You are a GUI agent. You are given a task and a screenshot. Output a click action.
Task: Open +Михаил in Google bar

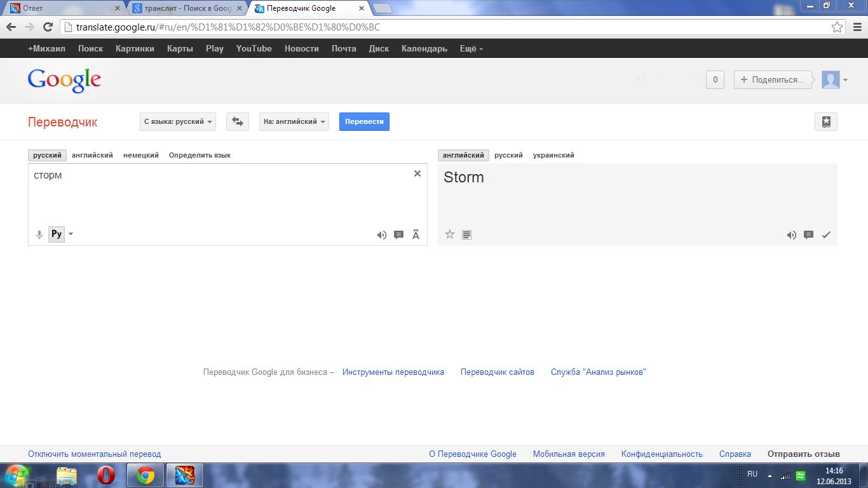46,49
